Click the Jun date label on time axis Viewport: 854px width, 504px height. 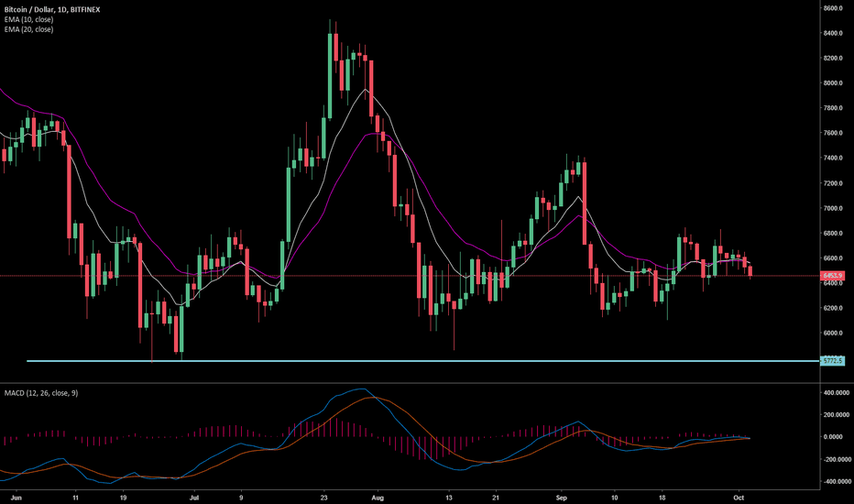point(16,498)
